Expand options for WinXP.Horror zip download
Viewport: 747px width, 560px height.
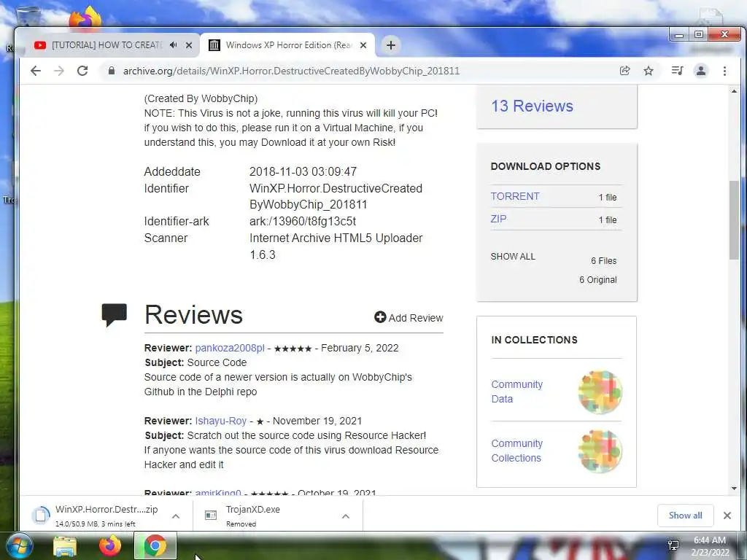pos(176,516)
